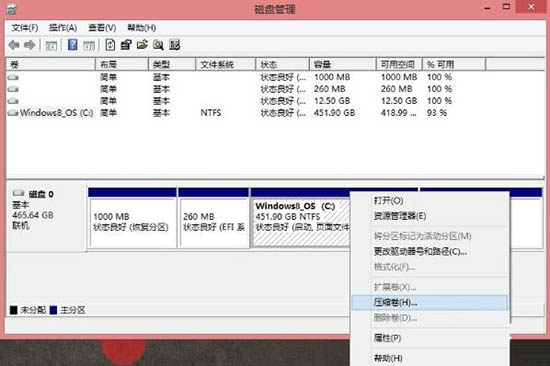Sort by the 容量 column header
Image resolution: width=550 pixels, height=366 pixels.
pyautogui.click(x=343, y=65)
